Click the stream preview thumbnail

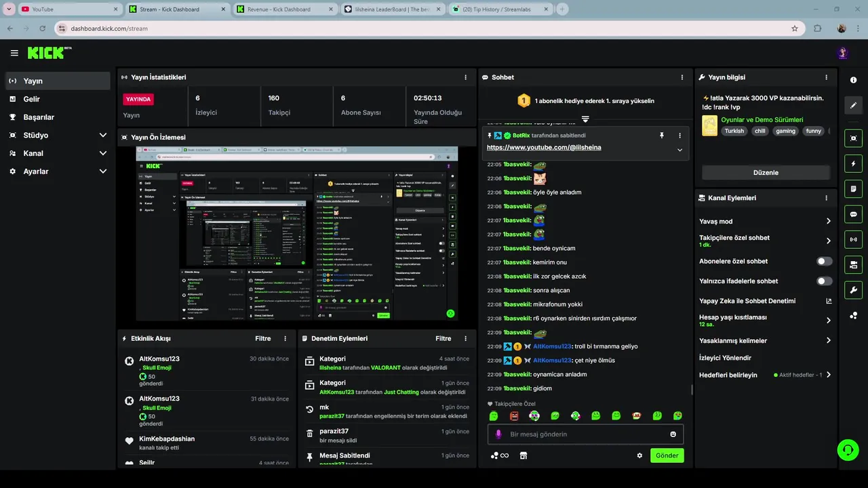coord(297,234)
